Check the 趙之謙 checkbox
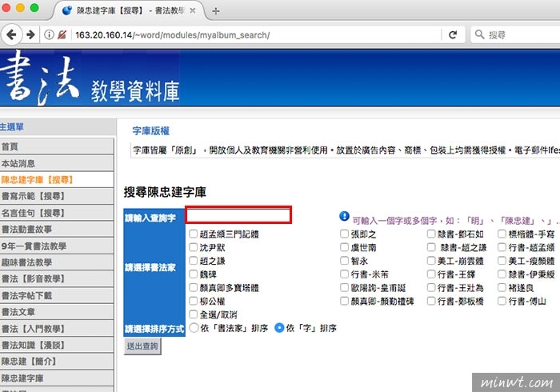The image size is (560, 392). (194, 261)
